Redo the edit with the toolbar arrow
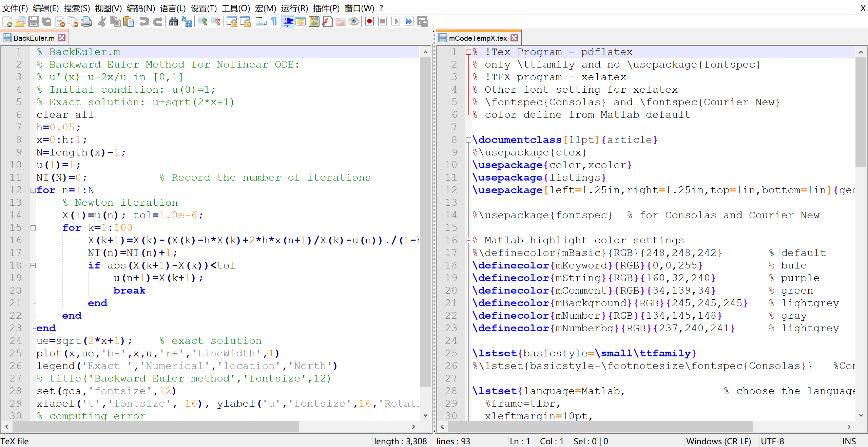Viewport: 868px width, 447px height. tap(158, 22)
